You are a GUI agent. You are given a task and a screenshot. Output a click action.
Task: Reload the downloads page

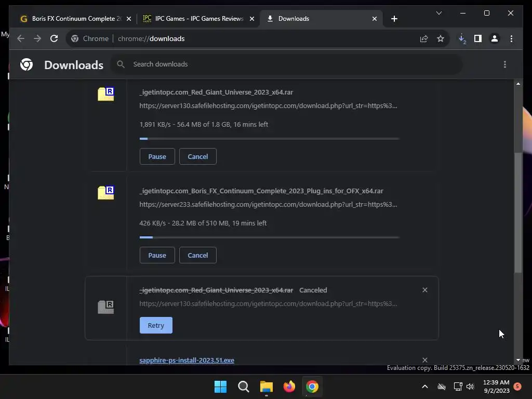pos(54,38)
